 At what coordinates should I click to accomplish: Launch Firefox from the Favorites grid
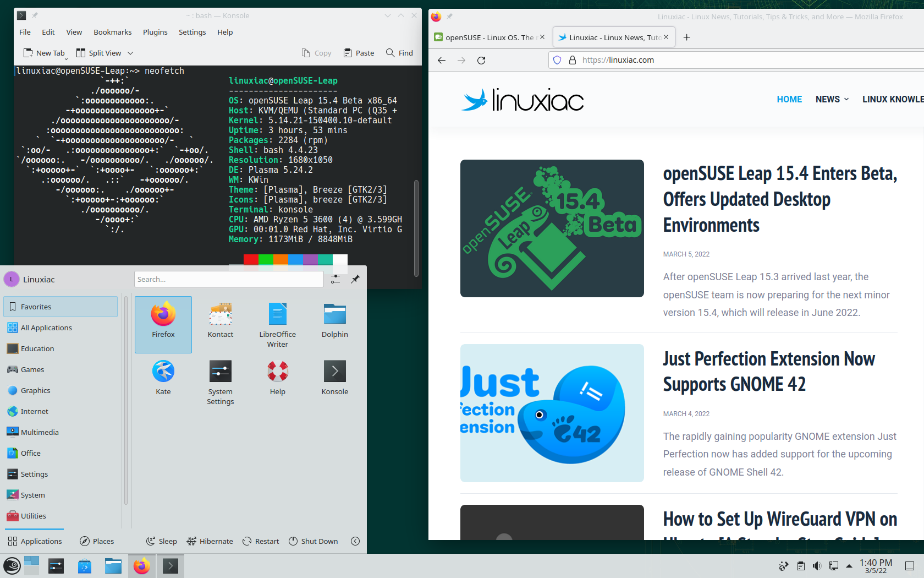(163, 324)
